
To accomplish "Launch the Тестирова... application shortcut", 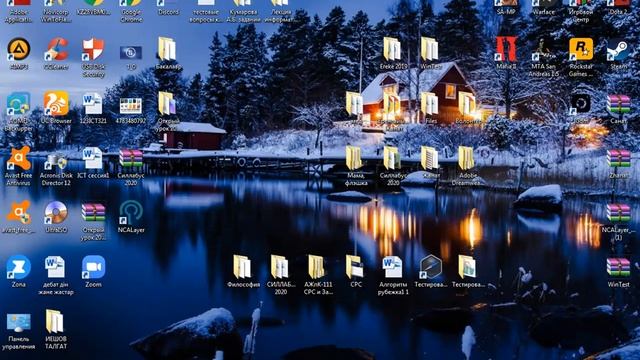I will [431, 267].
